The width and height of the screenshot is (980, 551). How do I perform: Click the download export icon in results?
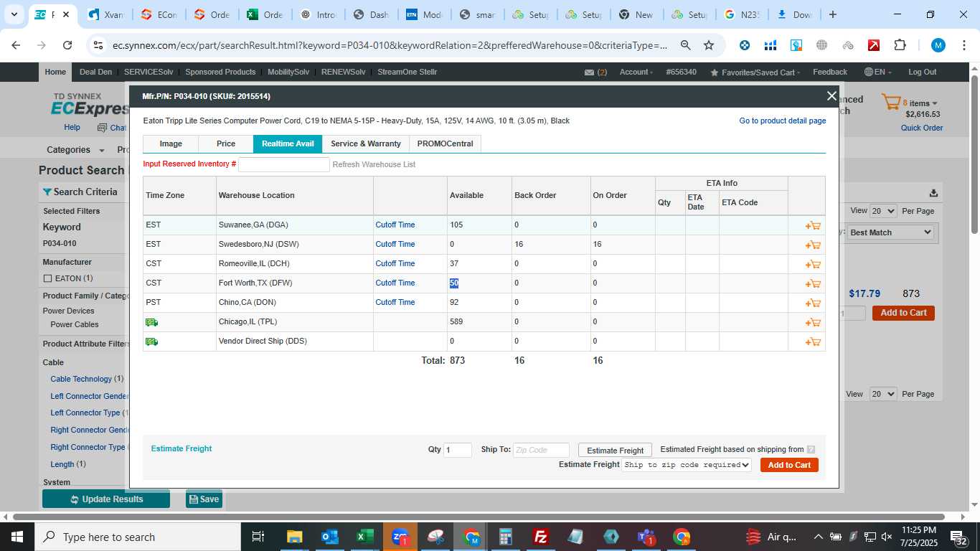click(933, 192)
